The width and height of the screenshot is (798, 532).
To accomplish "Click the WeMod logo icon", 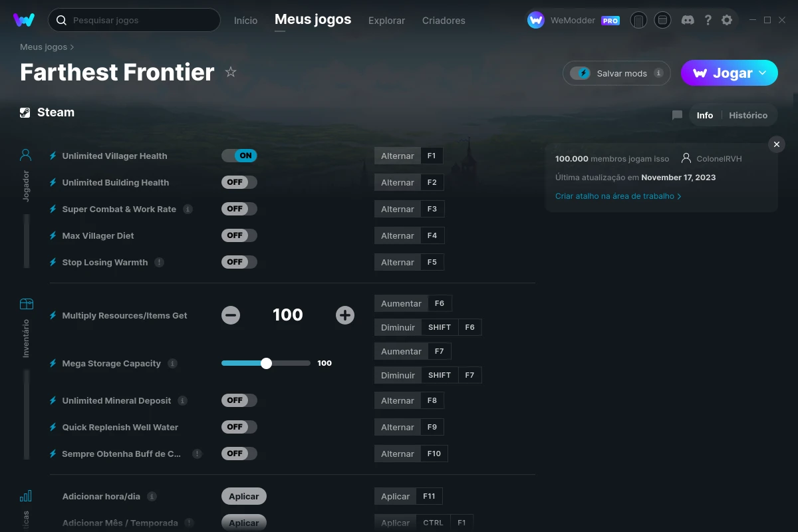I will (24, 20).
